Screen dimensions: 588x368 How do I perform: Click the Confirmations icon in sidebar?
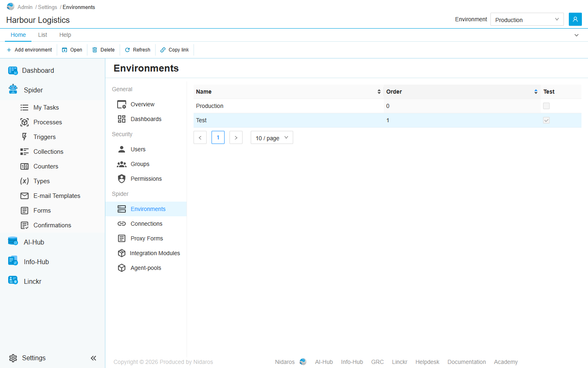point(24,225)
